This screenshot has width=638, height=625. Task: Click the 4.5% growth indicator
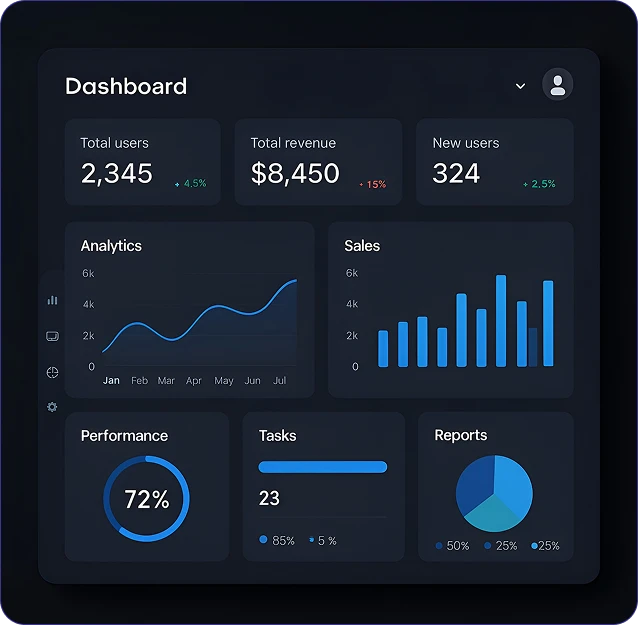[190, 184]
